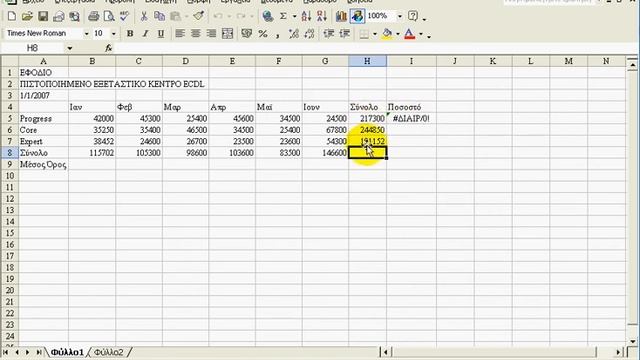Open Help question mark icon
This screenshot has height=360, width=640.
point(413,16)
